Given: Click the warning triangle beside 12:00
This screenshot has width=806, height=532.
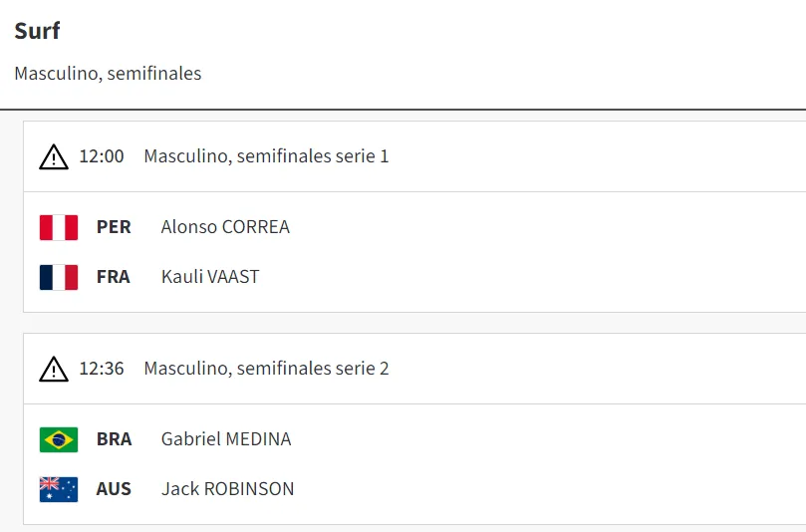Looking at the screenshot, I should (x=54, y=157).
